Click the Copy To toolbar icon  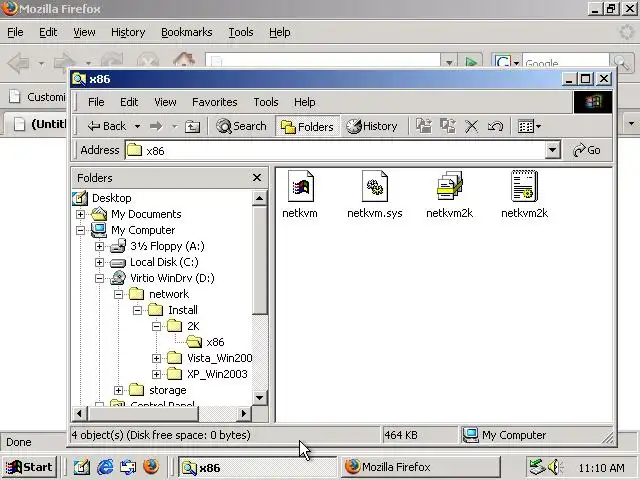(x=448, y=126)
